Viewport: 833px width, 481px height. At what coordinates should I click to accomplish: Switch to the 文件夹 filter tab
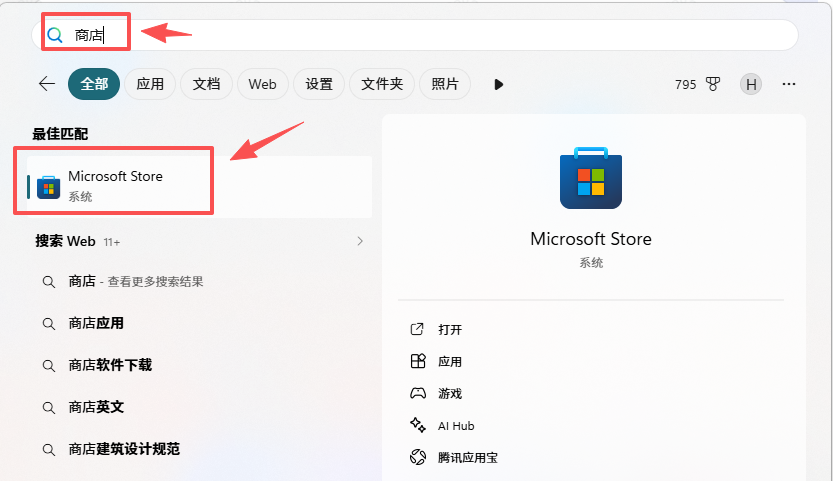pyautogui.click(x=382, y=84)
